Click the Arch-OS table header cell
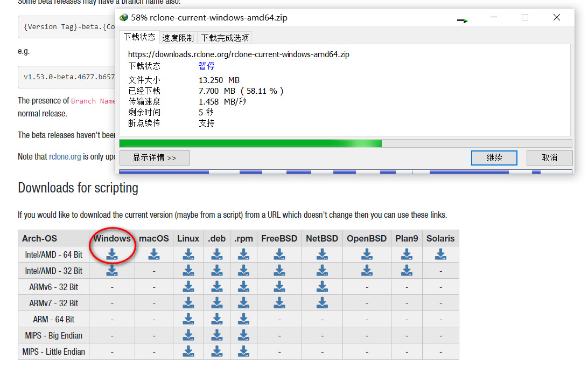The height and width of the screenshot is (372, 588). tap(53, 238)
